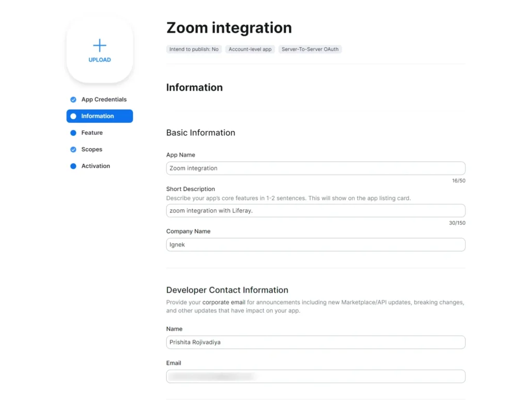Image resolution: width=532 pixels, height=402 pixels.
Task: Click the 'Server-To-Server OAuth' tag
Action: click(310, 49)
